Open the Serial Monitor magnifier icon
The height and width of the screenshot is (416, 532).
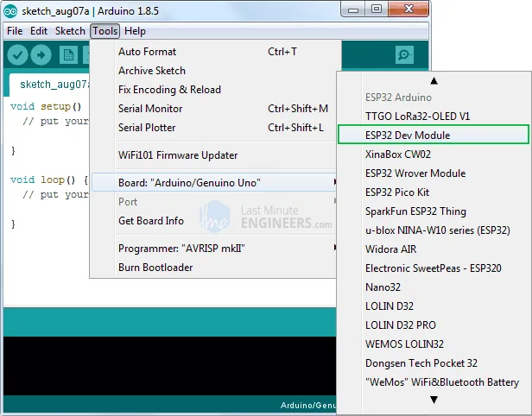tap(404, 54)
